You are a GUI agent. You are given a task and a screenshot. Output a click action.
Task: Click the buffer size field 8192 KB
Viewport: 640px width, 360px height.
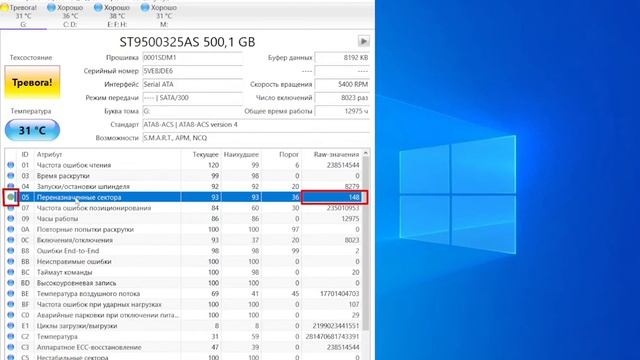click(342, 58)
